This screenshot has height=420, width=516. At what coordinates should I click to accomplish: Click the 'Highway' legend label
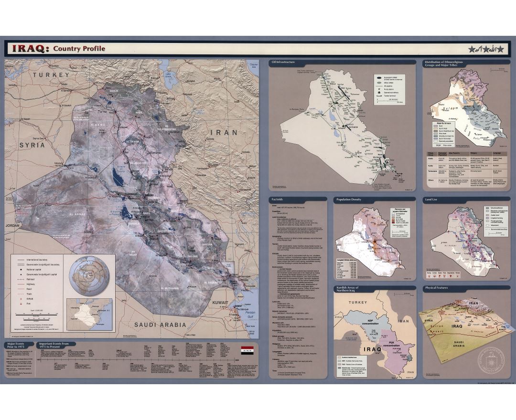(x=31, y=284)
